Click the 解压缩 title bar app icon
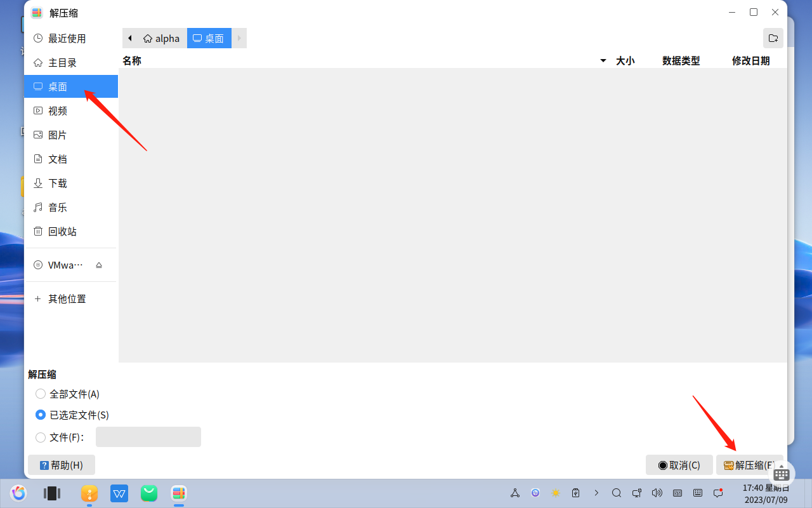The width and height of the screenshot is (812, 508). coord(37,13)
